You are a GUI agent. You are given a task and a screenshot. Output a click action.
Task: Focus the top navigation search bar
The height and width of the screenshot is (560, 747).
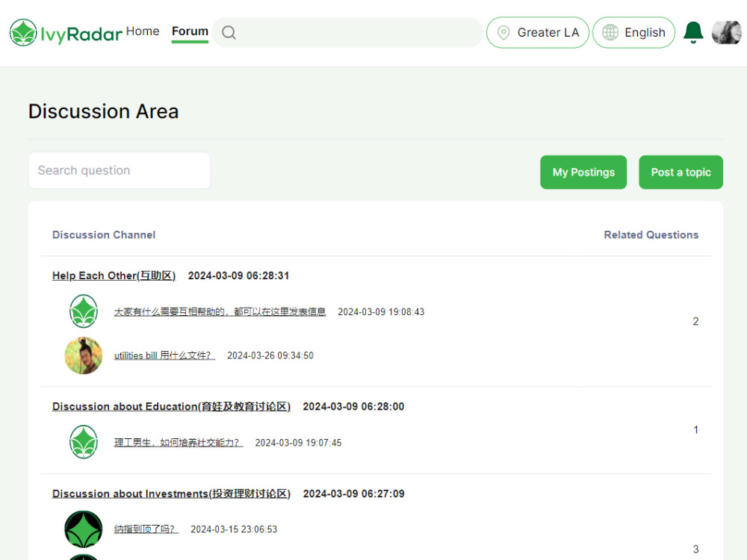348,32
